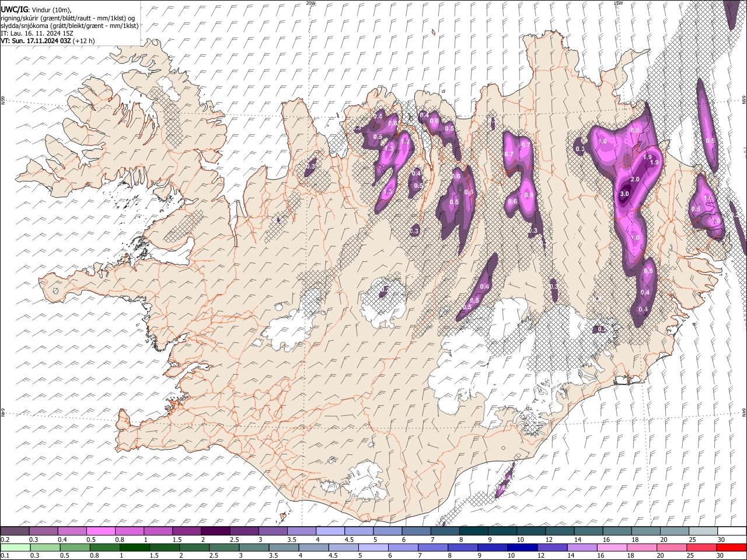
Task: Pick the lower legend indigo swatch starting at 12
Action: pos(552,547)
